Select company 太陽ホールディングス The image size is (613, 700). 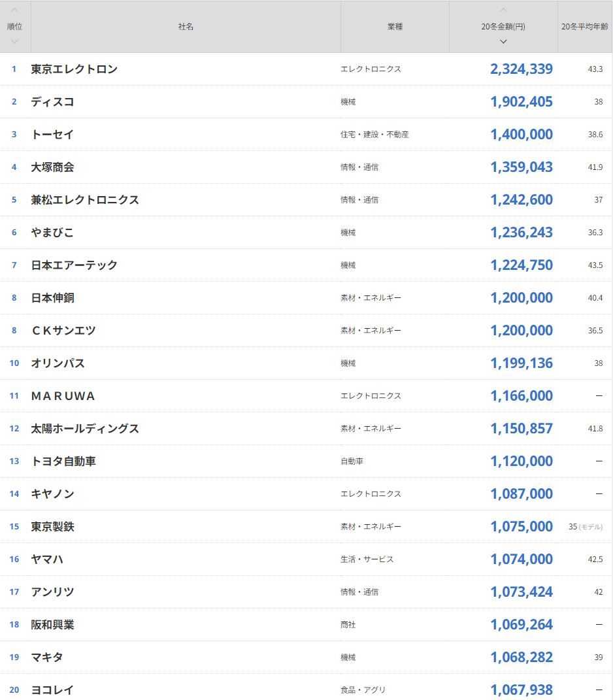(85, 429)
